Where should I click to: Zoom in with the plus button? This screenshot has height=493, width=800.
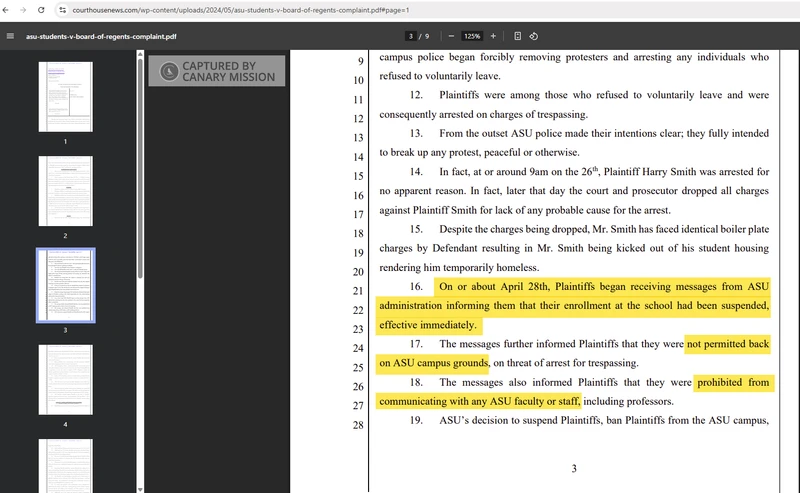click(493, 36)
